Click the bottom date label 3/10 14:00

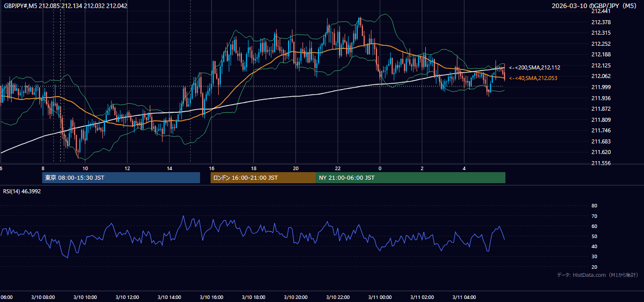pyautogui.click(x=169, y=297)
